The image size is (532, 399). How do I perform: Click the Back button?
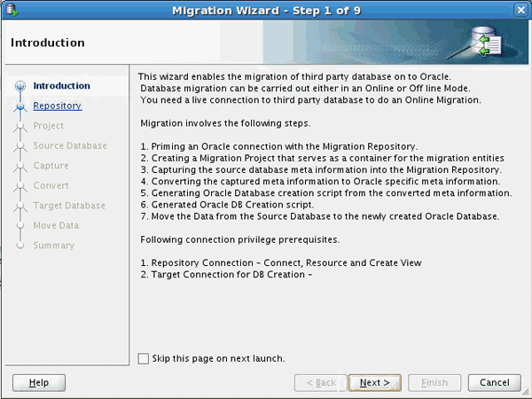[x=320, y=382]
